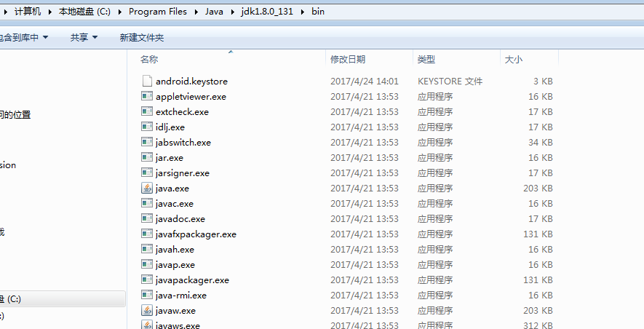644x329 pixels.
Task: Select the javadoc.exe file name
Action: pyautogui.click(x=180, y=219)
